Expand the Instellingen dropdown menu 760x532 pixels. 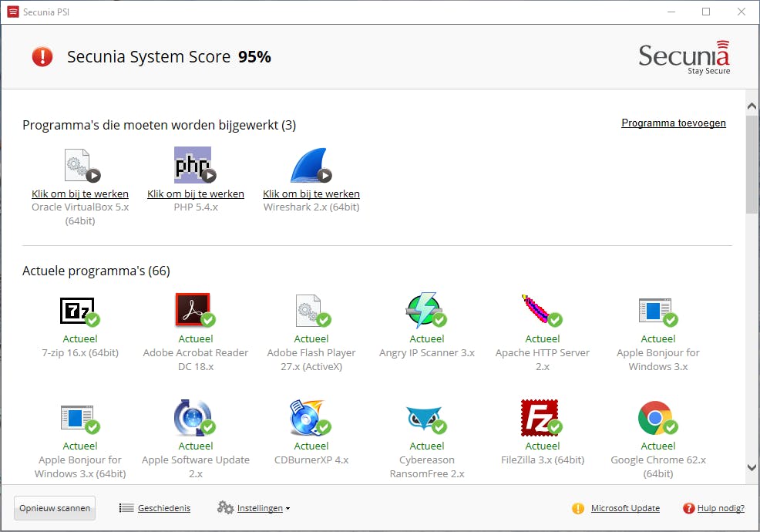pos(254,508)
